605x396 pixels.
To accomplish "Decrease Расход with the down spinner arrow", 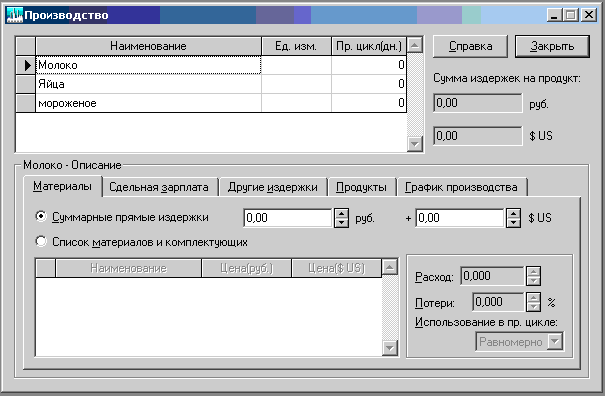I will [x=533, y=281].
